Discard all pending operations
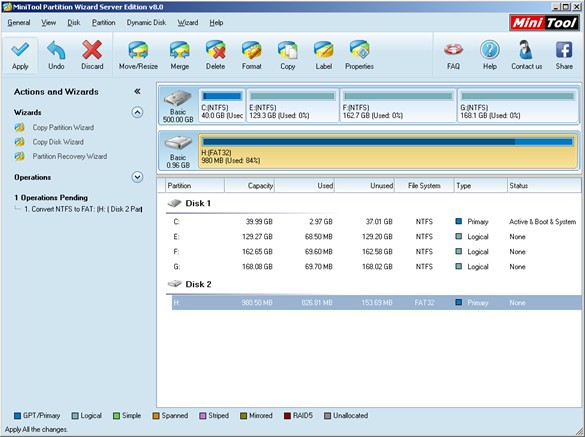 point(92,55)
